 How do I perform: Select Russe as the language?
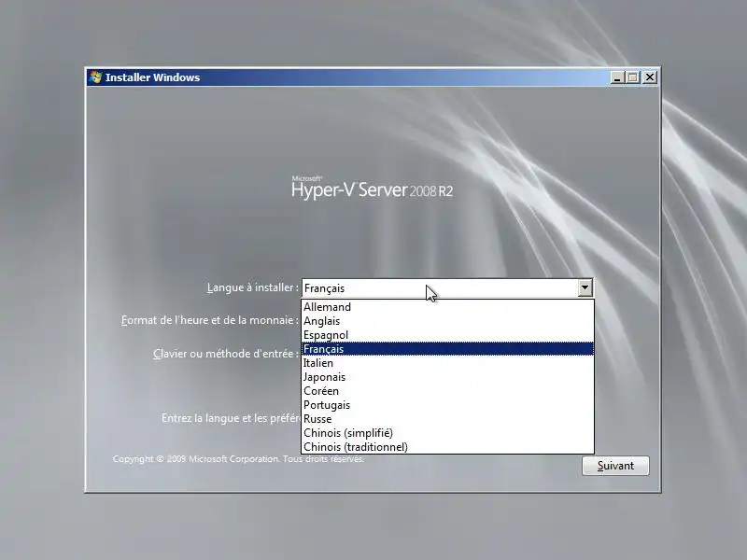pos(448,419)
